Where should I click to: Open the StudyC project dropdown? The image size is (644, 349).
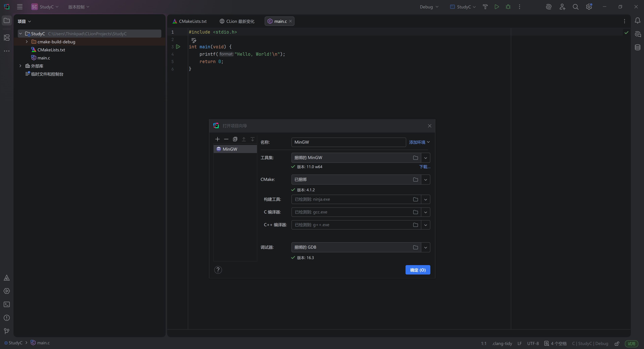(45, 7)
